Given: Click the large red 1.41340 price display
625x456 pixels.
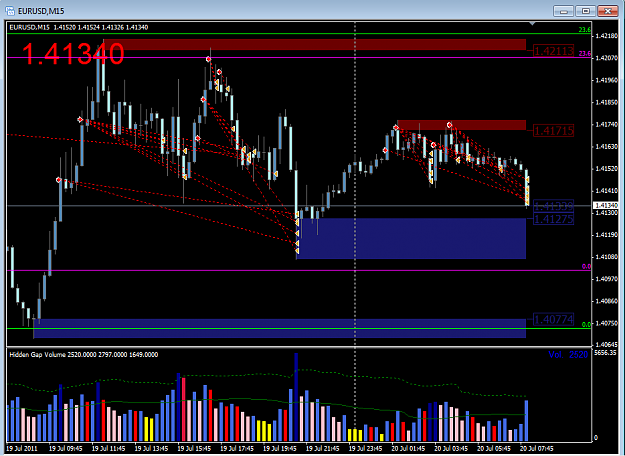Looking at the screenshot, I should coord(73,54).
